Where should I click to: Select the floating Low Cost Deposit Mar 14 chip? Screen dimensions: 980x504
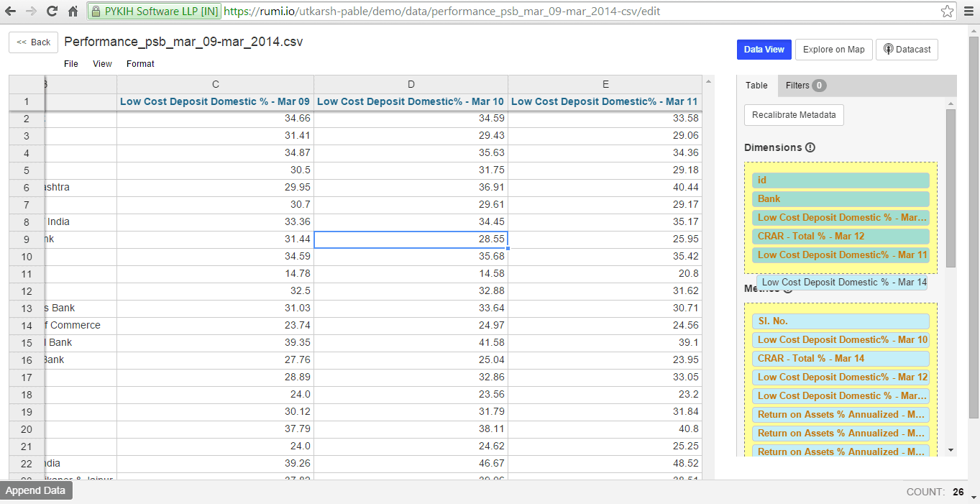click(842, 283)
